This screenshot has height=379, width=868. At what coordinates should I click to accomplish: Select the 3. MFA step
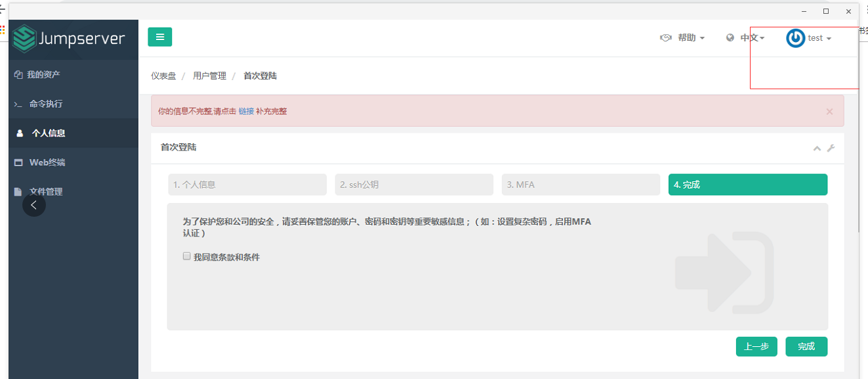(581, 185)
